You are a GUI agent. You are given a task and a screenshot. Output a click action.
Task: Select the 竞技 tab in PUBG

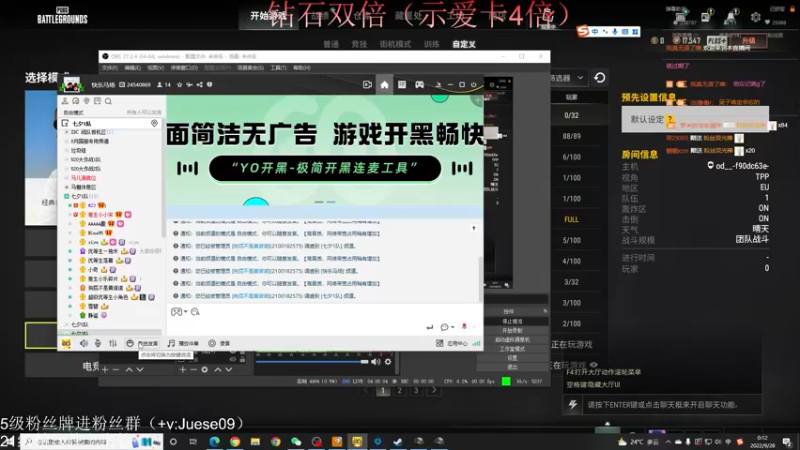click(x=359, y=44)
